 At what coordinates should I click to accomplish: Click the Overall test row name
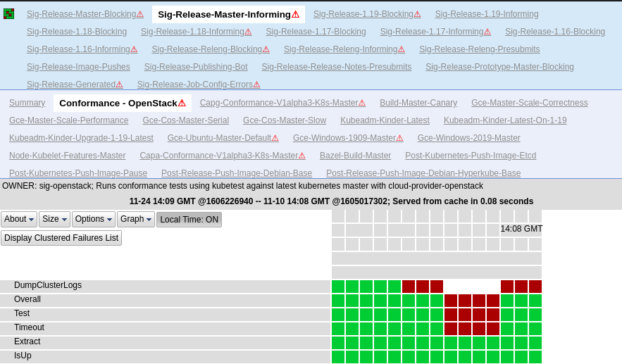[27, 299]
